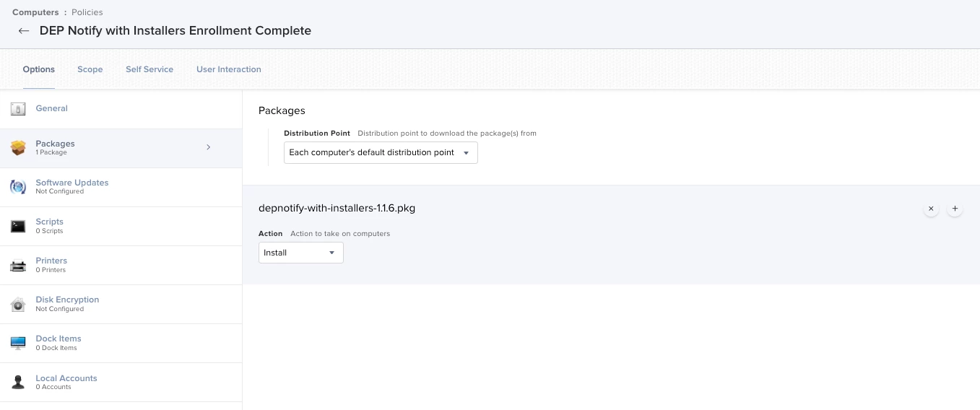Click the depnotify-with-installers-1.1.6.pkg name
The width and height of the screenshot is (980, 410).
click(337, 208)
